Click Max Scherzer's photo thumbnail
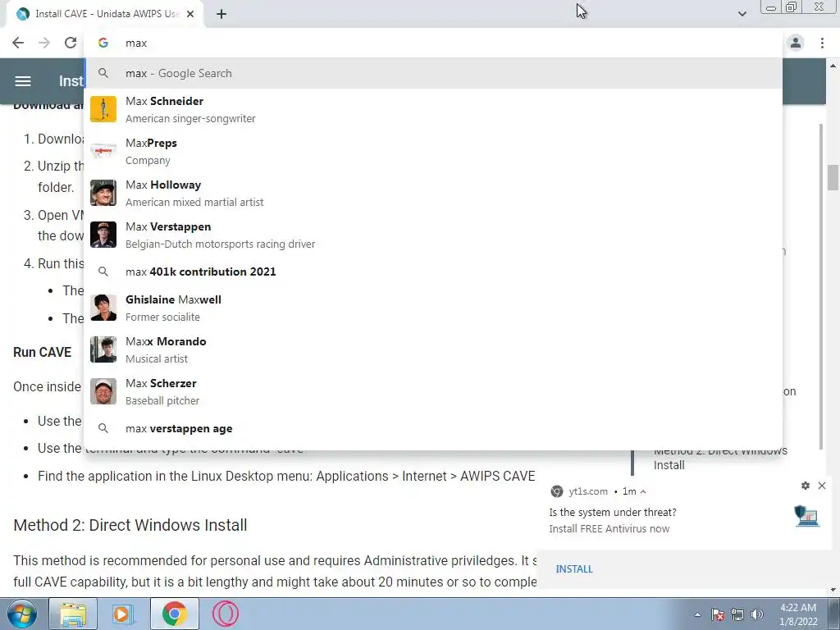 tap(103, 391)
